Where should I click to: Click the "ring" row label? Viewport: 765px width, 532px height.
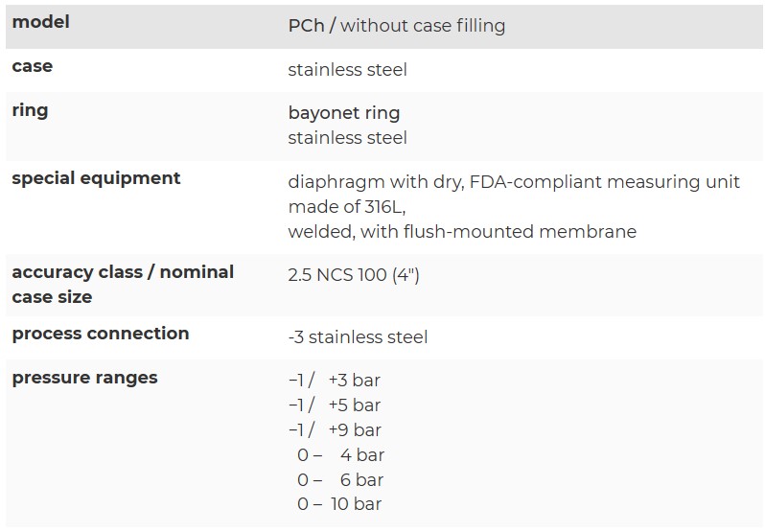click(30, 110)
